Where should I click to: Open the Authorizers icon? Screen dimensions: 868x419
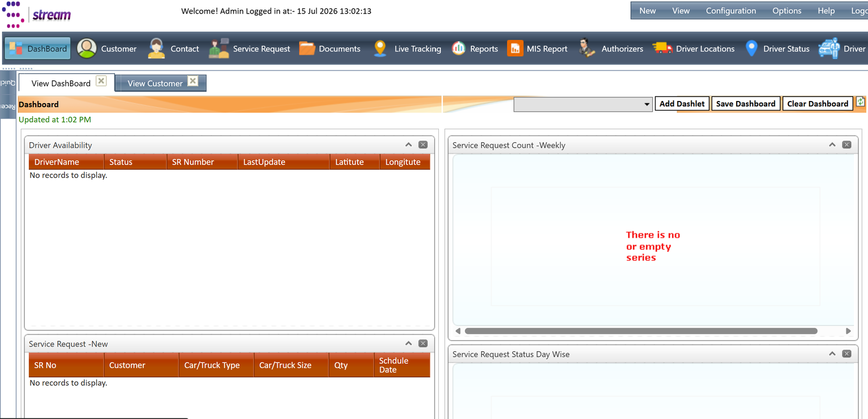(586, 48)
